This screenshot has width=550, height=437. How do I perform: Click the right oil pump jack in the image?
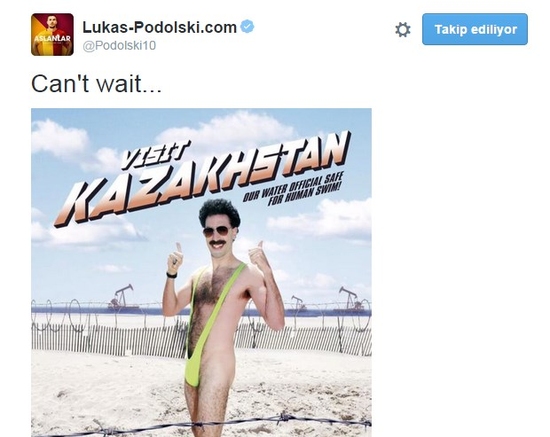pyautogui.click(x=350, y=298)
